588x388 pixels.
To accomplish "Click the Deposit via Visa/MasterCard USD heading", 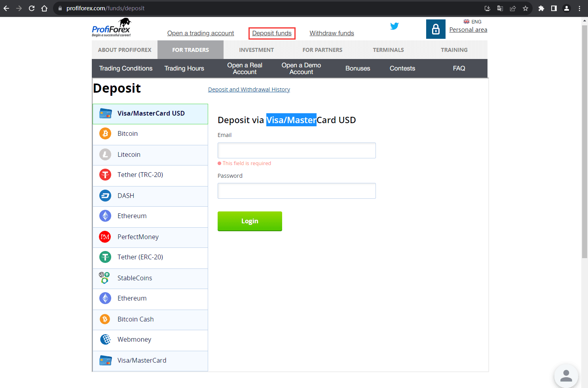I will click(x=286, y=120).
